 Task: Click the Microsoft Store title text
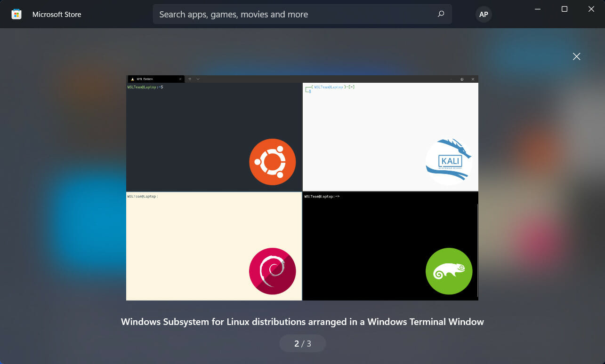57,14
